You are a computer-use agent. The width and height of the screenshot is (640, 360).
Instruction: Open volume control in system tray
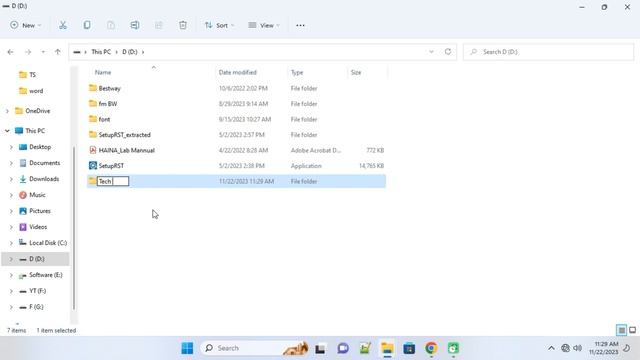point(578,348)
